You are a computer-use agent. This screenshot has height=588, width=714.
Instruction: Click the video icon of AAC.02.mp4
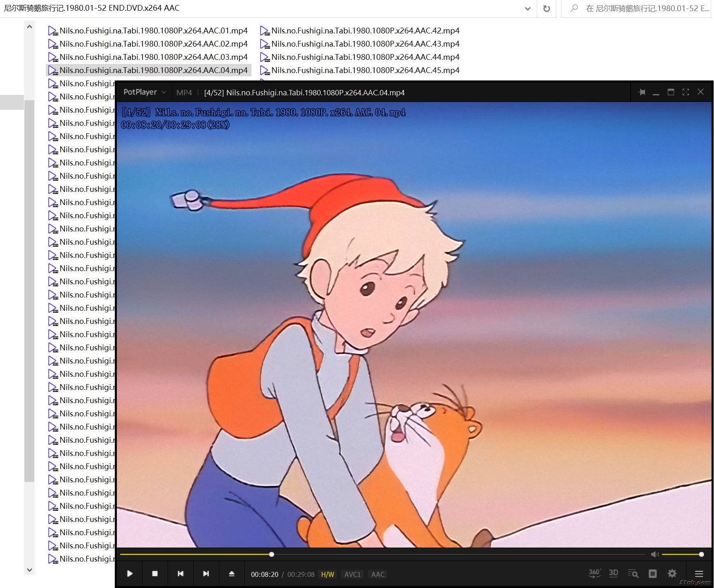[x=53, y=44]
